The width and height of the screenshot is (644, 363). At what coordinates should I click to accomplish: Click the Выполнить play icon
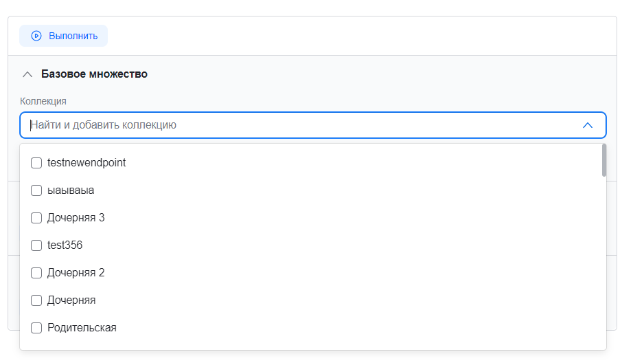pos(36,36)
